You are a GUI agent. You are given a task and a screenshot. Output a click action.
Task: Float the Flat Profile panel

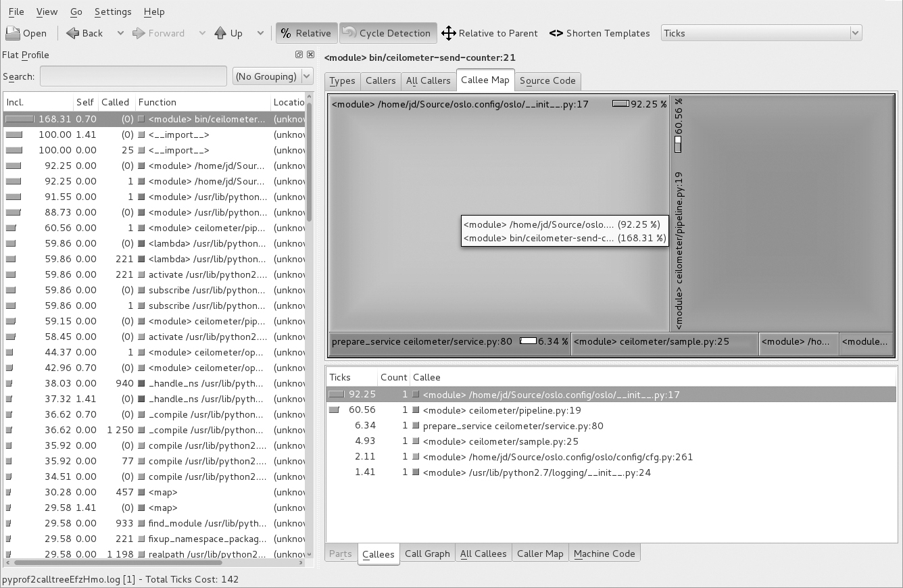point(299,55)
